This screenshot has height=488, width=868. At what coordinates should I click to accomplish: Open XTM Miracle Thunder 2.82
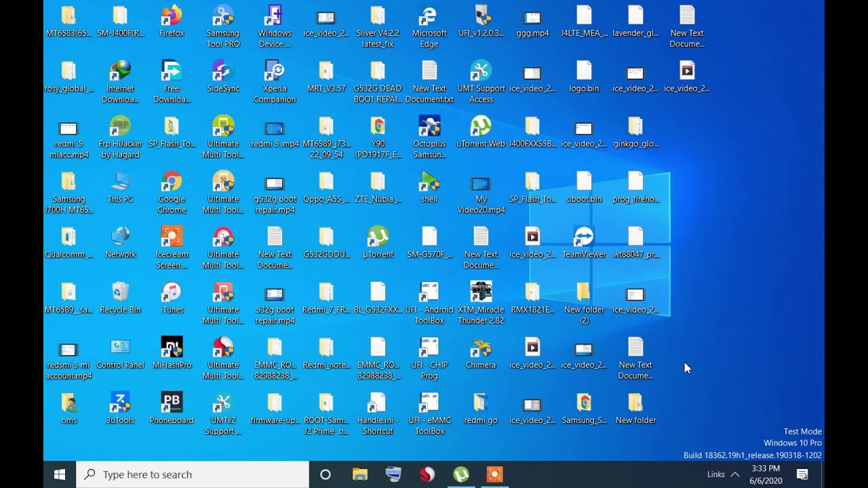pyautogui.click(x=481, y=304)
